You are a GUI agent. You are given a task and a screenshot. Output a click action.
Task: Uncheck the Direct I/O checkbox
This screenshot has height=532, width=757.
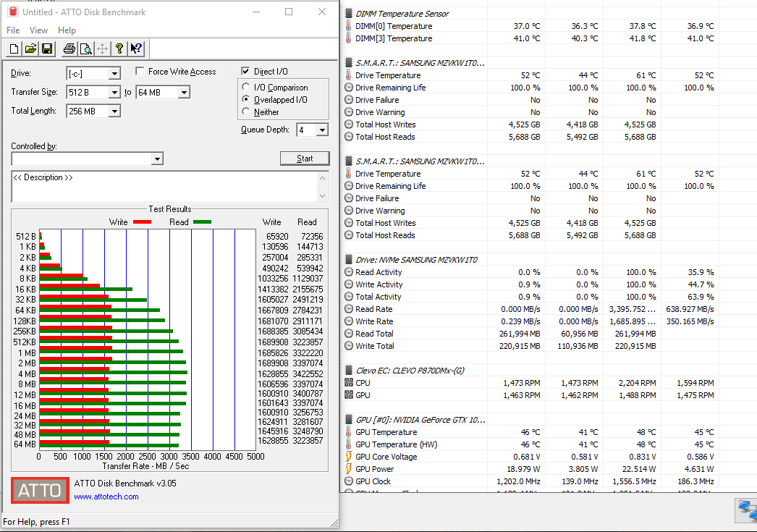pyautogui.click(x=246, y=72)
